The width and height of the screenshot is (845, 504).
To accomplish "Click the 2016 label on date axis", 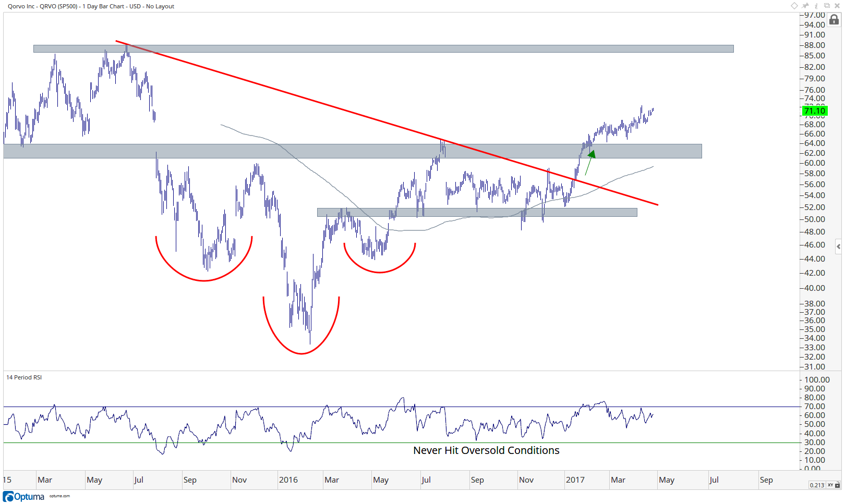I will coord(288,480).
